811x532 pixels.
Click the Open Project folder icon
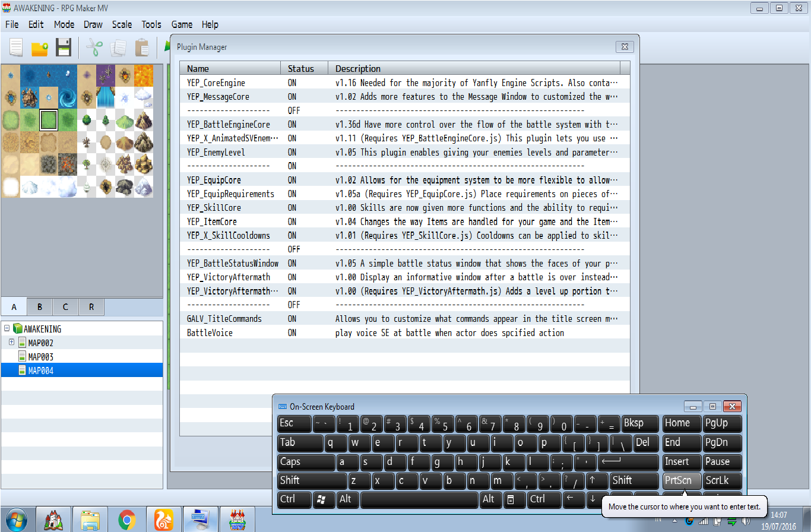point(40,47)
